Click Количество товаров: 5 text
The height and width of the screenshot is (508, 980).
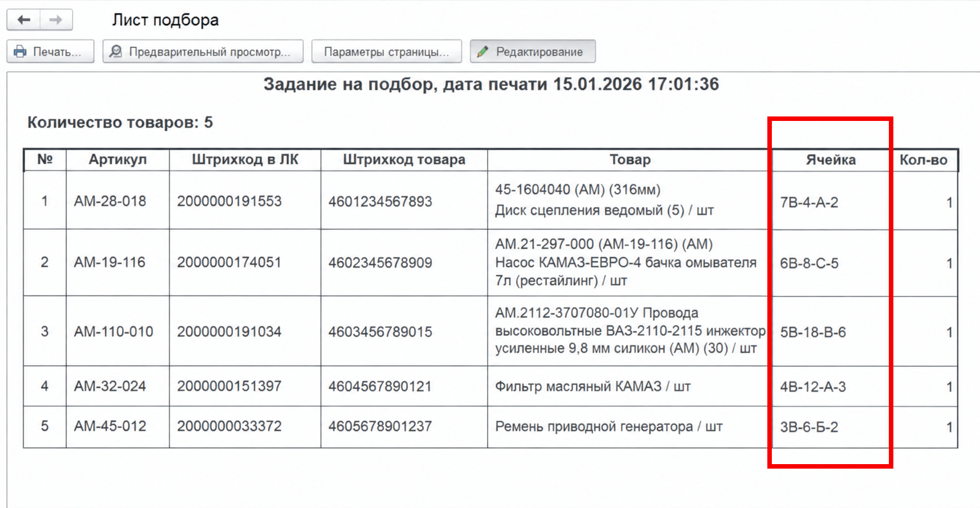click(120, 123)
